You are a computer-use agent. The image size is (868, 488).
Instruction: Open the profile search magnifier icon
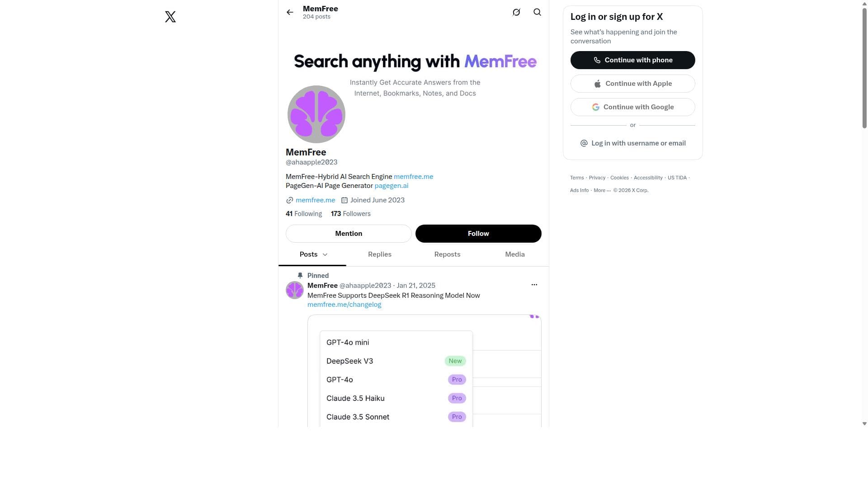tap(537, 12)
